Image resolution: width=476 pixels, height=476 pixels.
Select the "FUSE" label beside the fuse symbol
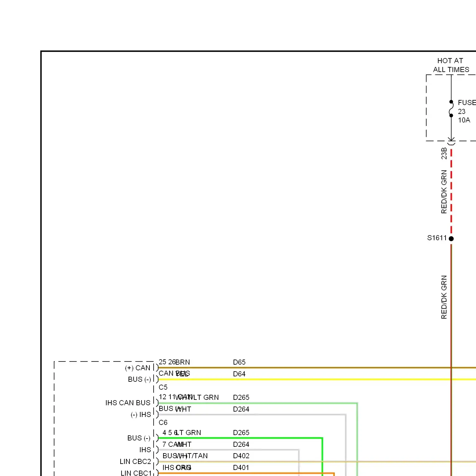467,102
